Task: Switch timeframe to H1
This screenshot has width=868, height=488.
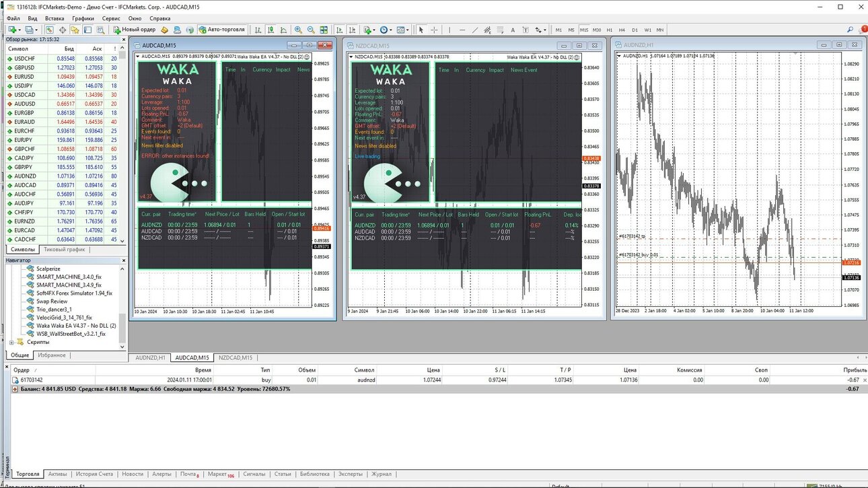Action: [x=610, y=30]
